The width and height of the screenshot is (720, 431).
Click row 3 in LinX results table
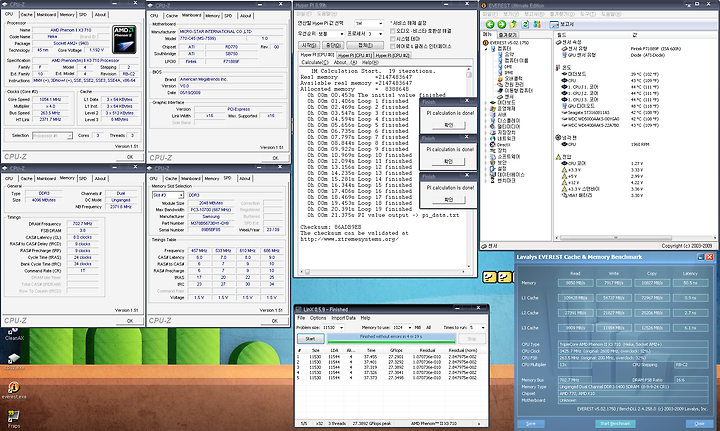point(391,367)
